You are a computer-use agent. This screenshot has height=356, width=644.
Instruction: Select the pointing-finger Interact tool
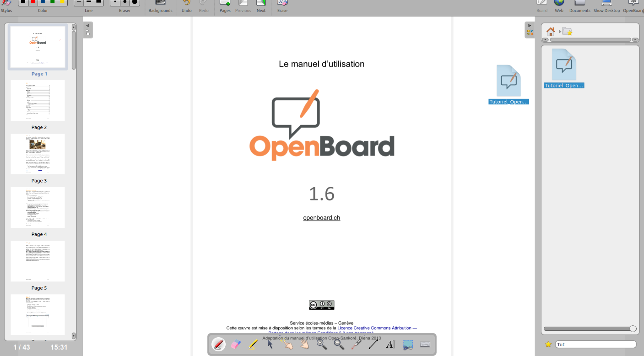coord(288,344)
